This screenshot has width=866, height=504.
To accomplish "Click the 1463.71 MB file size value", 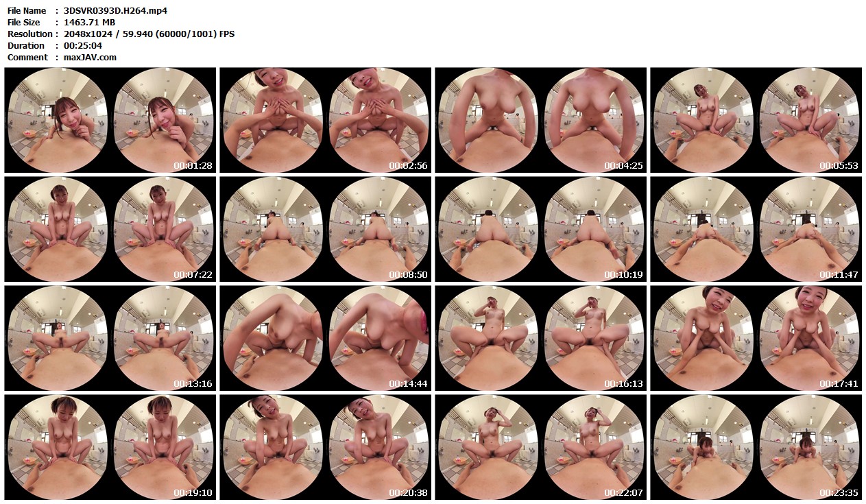I will (89, 23).
